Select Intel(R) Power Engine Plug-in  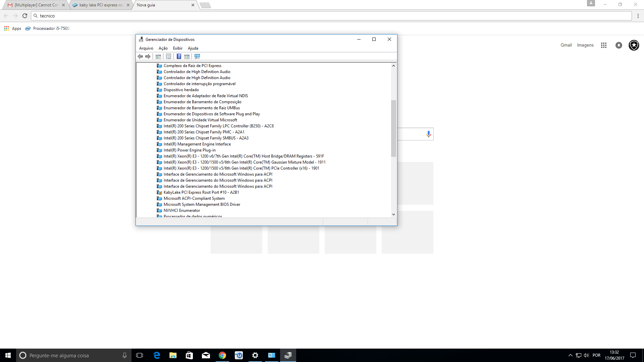[x=190, y=150]
